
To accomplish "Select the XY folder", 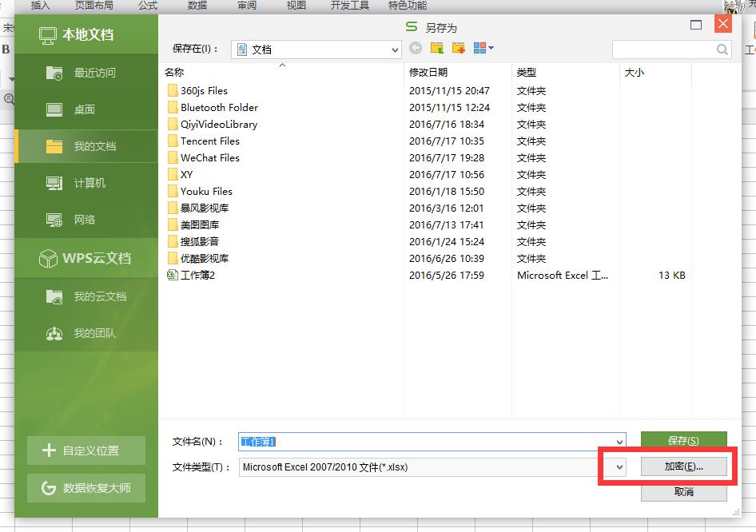I will (181, 174).
